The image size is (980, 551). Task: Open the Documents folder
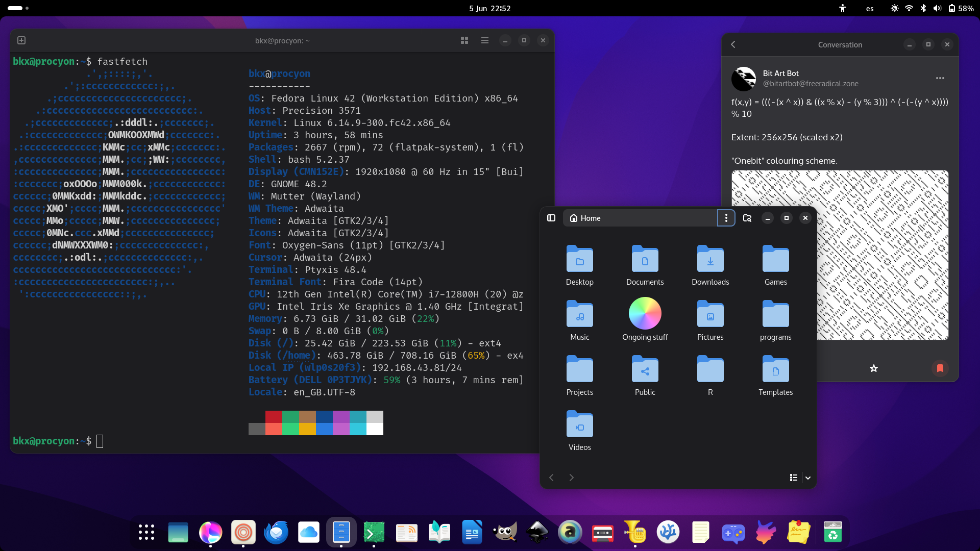click(645, 265)
